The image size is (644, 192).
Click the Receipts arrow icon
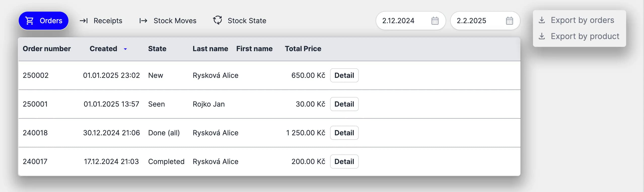84,21
